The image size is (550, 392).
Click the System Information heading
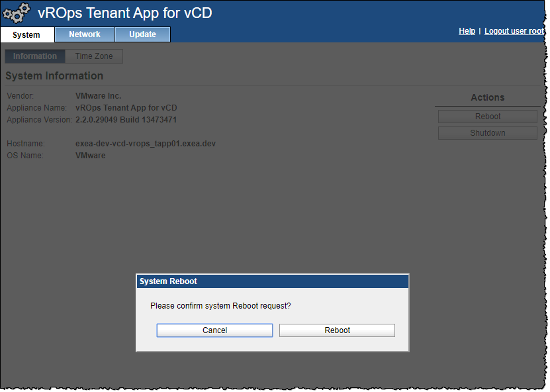pos(54,76)
